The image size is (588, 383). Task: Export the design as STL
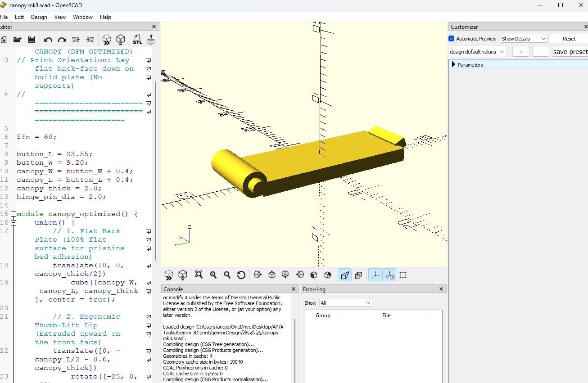click(x=137, y=40)
